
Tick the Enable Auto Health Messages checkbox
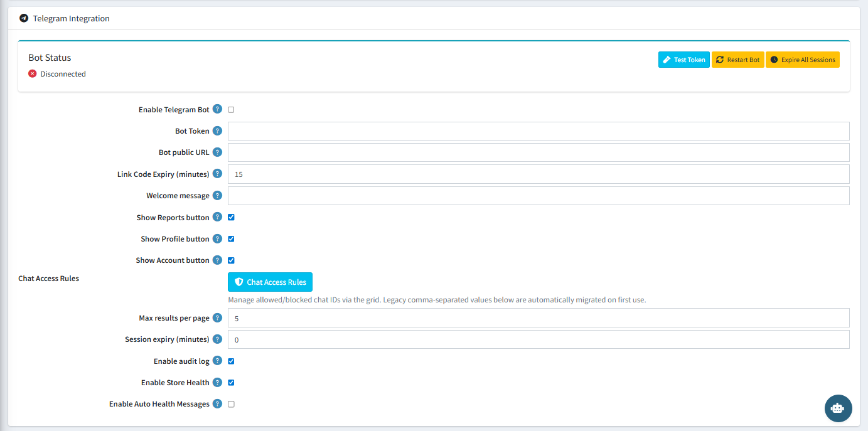(x=231, y=404)
